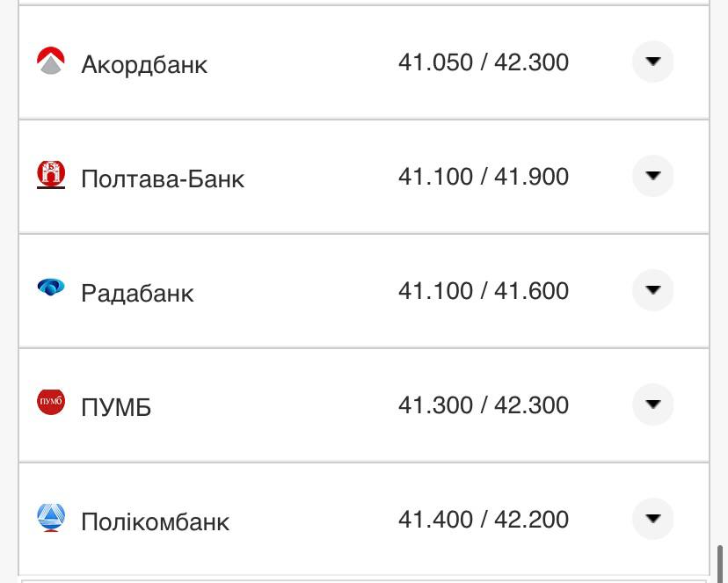This screenshot has width=728, height=583.
Task: Select the ПУМБ red badge icon
Action: (51, 401)
